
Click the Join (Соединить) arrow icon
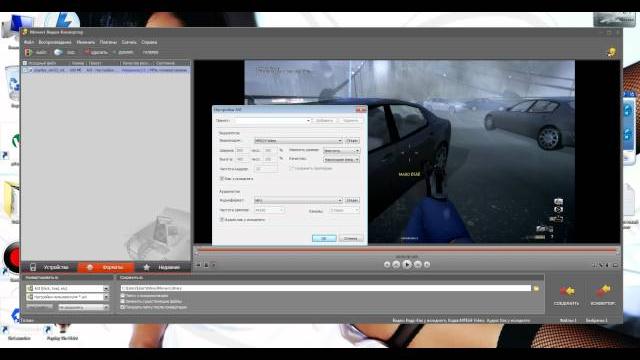pyautogui.click(x=567, y=291)
